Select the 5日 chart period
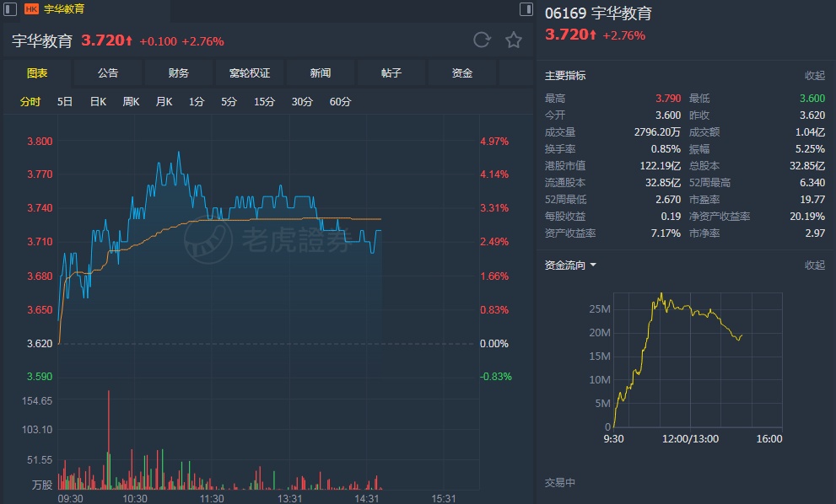 click(x=65, y=102)
